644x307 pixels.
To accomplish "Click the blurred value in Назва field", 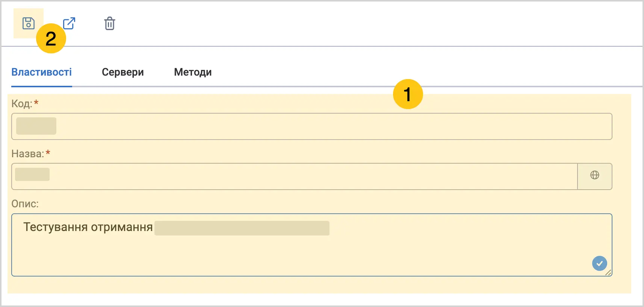I will [x=32, y=174].
